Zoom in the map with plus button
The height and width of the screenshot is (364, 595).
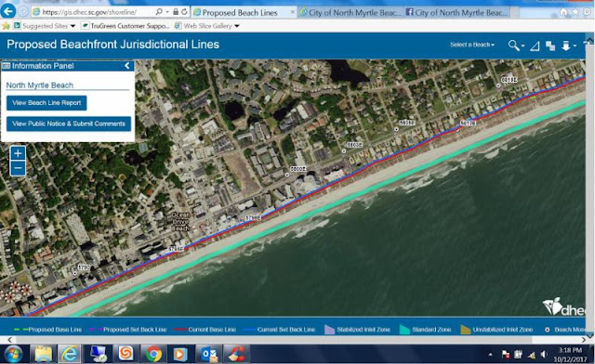coord(18,153)
